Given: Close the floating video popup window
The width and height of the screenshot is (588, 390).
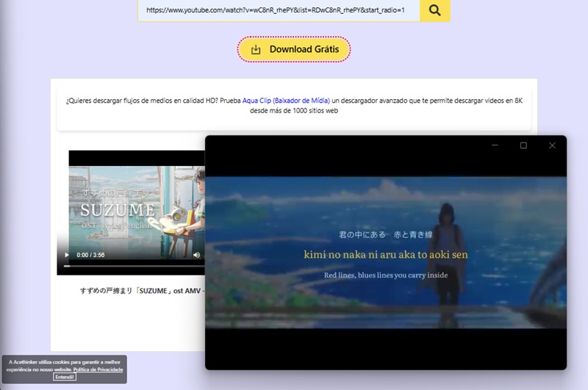Looking at the screenshot, I should tap(552, 145).
